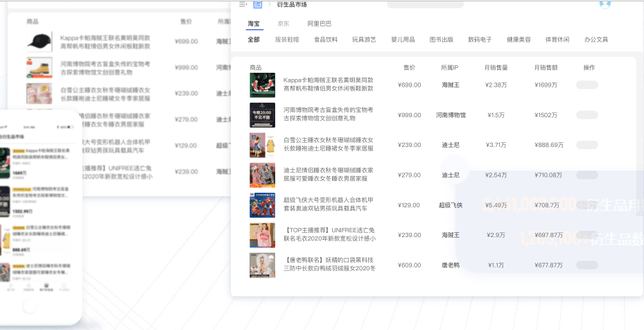Image resolution: width=644 pixels, height=330 pixels.
Task: Click the action button in the Kappa row
Action: (587, 85)
